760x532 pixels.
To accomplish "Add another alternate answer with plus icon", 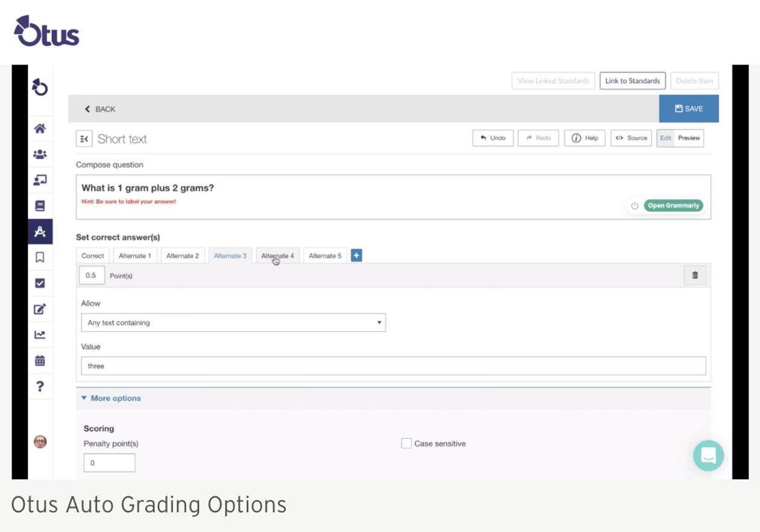I will tap(356, 256).
